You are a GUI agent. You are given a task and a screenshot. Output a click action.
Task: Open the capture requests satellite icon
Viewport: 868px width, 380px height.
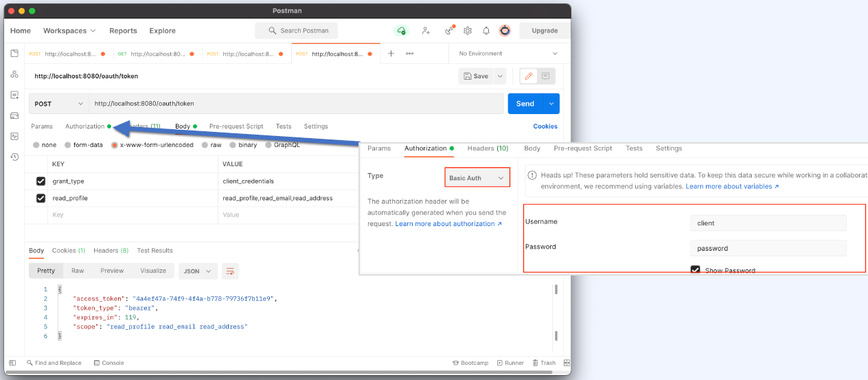[449, 30]
